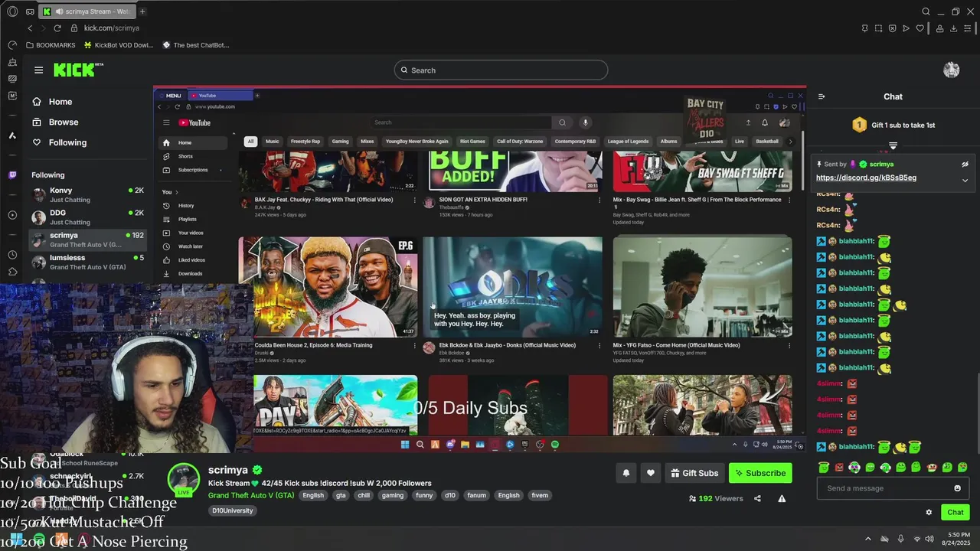Viewport: 980px width, 551px height.
Task: Open the user avatar menu on Kick
Action: 952,70
